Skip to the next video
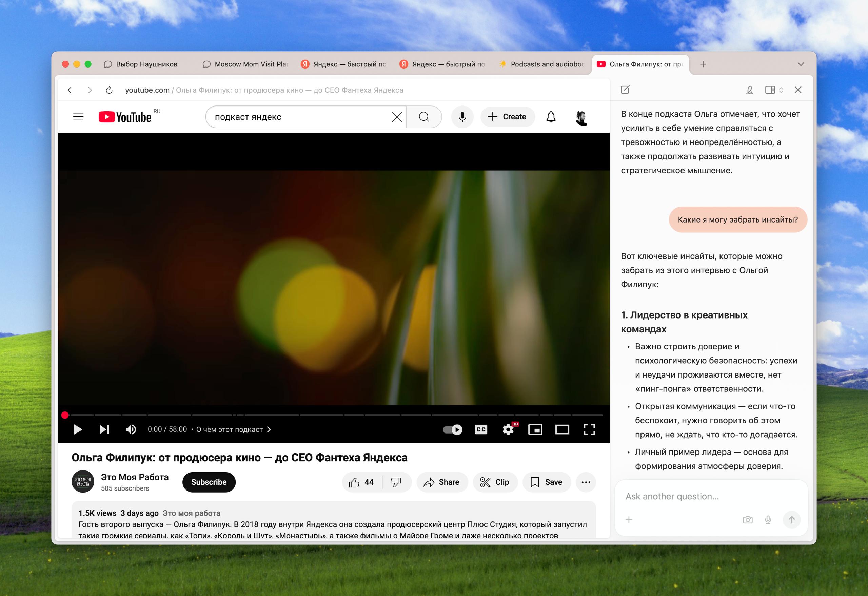 (104, 430)
